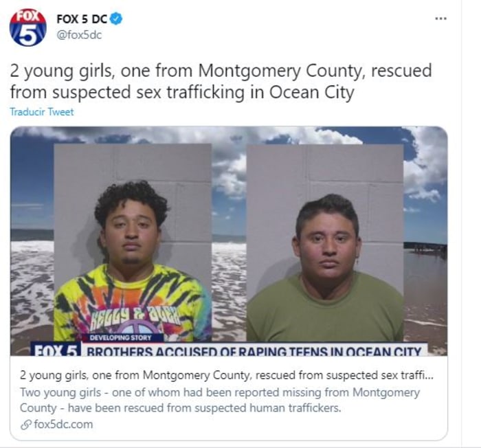Image resolution: width=481 pixels, height=448 pixels.
Task: Open the three-dot tweet options menu
Action: (x=441, y=19)
